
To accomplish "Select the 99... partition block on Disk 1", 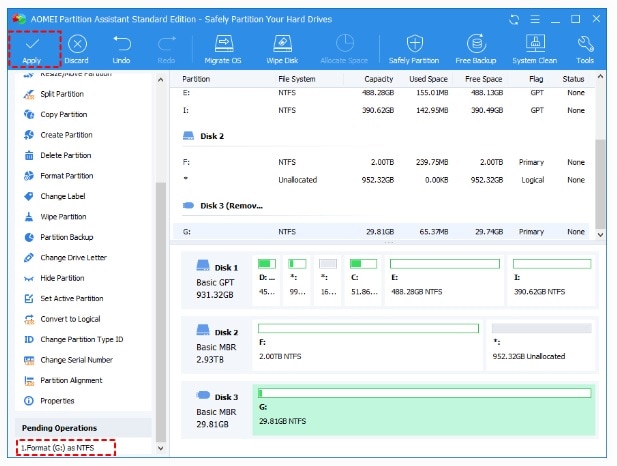I will (297, 280).
